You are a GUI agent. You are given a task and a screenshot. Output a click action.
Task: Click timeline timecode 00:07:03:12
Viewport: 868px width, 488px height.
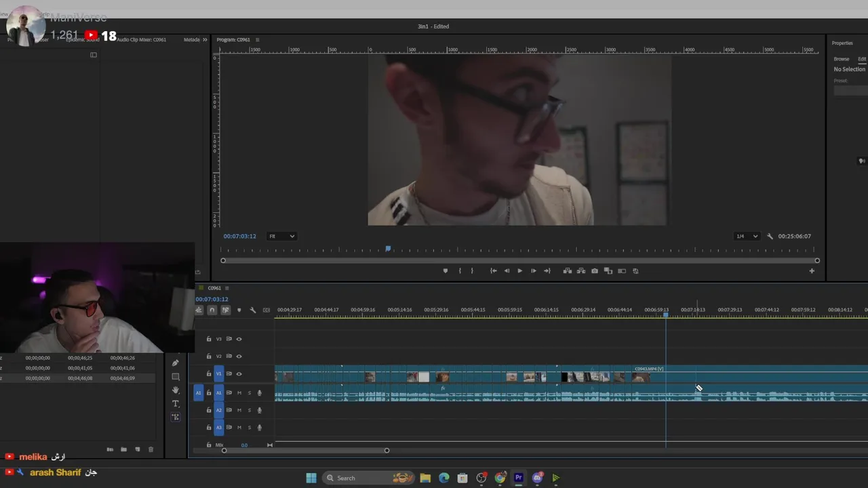(x=212, y=300)
